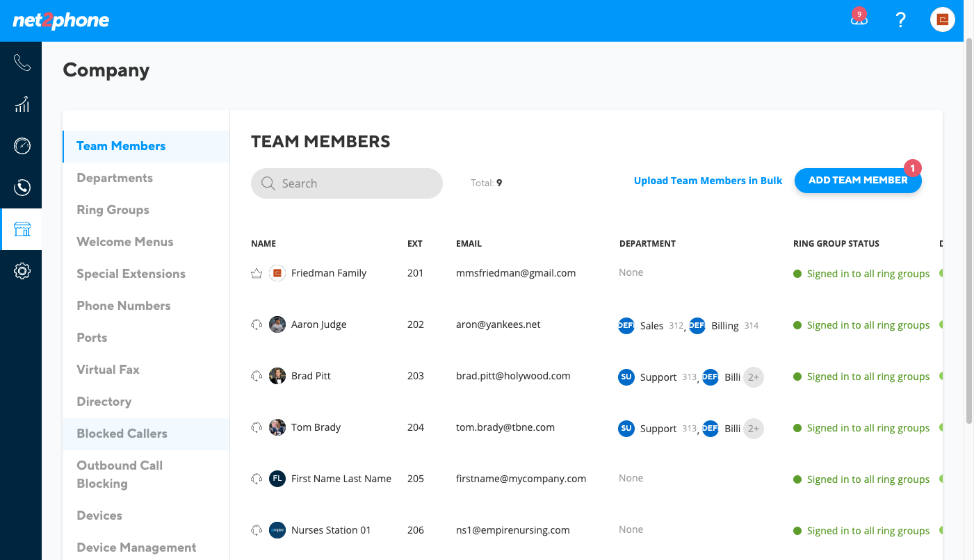Expand the 2+ departments badge for Brad Pitt

(x=754, y=377)
